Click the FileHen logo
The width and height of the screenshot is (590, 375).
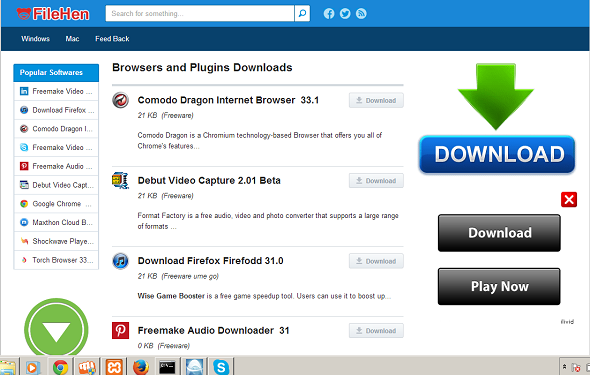click(53, 14)
